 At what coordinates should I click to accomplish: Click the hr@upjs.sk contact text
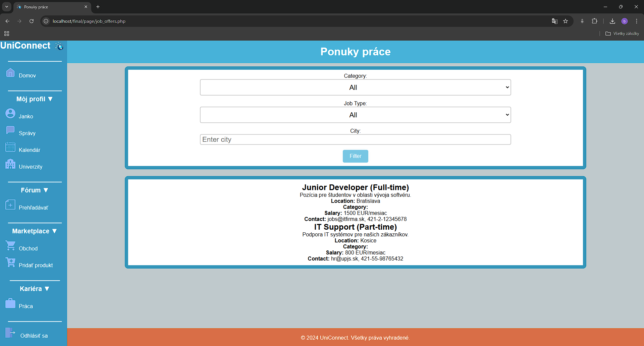coord(344,259)
